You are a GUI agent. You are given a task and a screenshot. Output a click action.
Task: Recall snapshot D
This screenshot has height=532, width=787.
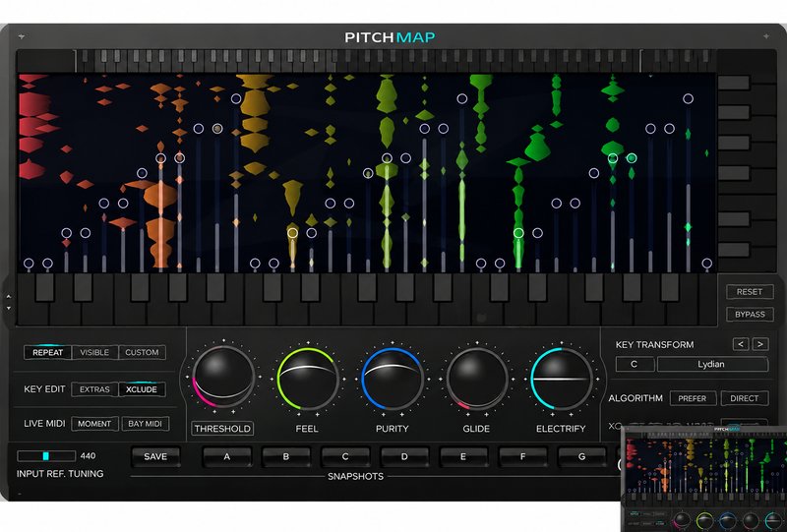pyautogui.click(x=404, y=456)
